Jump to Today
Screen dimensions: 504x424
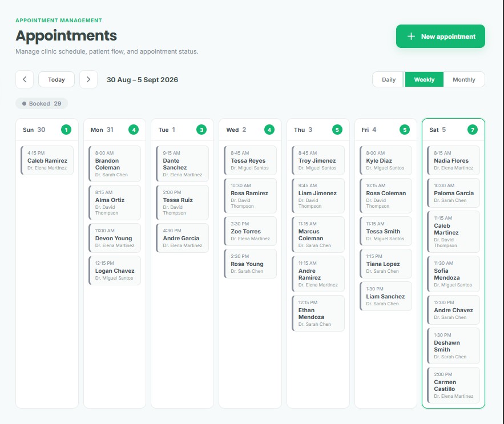(x=57, y=79)
